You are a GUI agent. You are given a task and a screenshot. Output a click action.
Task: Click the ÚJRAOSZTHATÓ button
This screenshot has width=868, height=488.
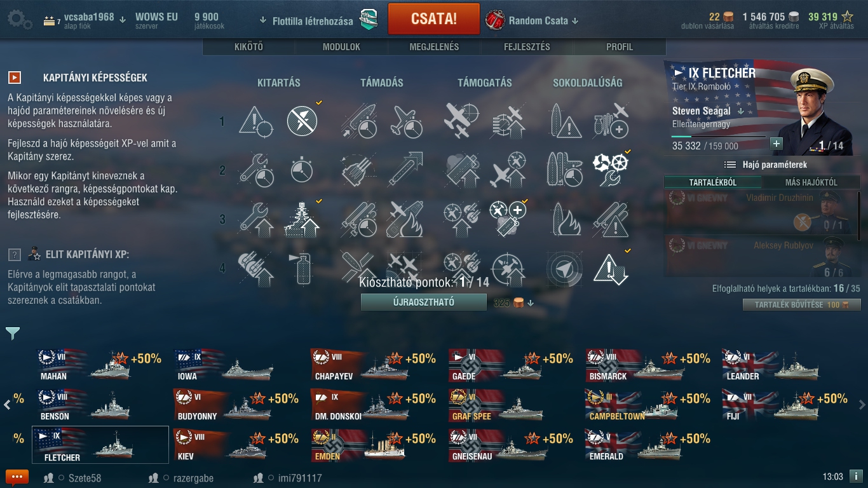point(424,302)
